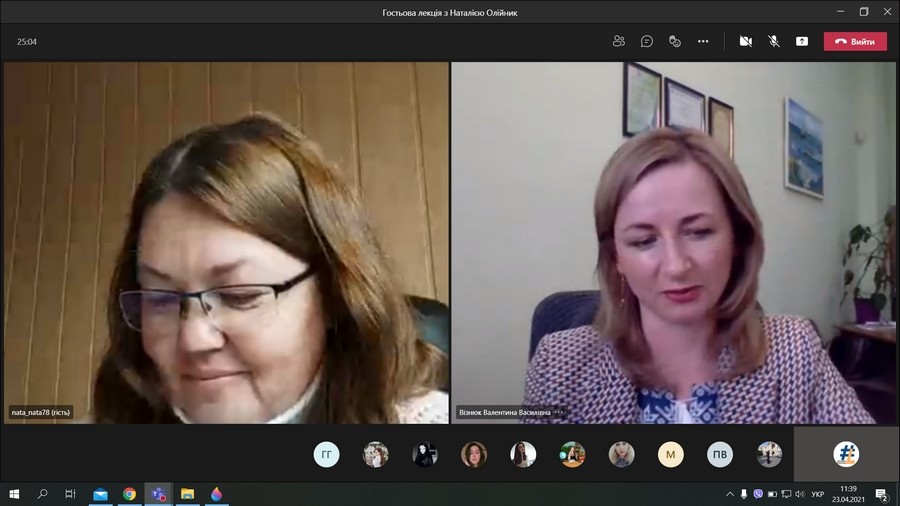Image resolution: width=900 pixels, height=506 pixels.
Task: Minimize the Teams meeting window
Action: coord(840,11)
